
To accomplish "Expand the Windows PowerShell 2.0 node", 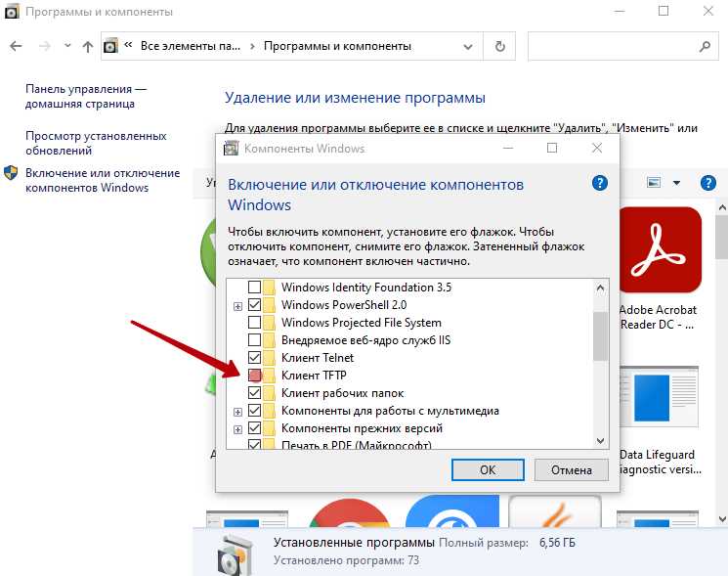I will click(237, 306).
